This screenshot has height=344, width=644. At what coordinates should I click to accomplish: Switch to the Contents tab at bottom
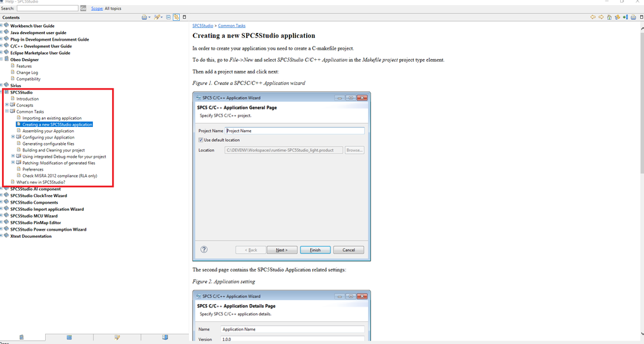tap(21, 338)
